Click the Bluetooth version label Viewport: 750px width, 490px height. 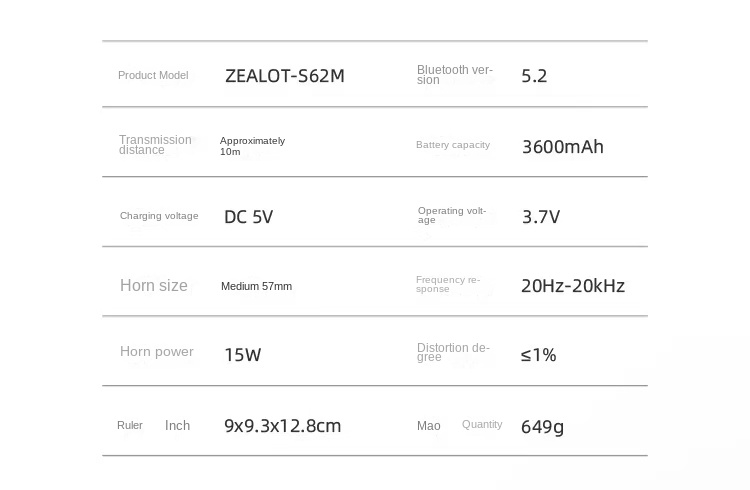(454, 75)
